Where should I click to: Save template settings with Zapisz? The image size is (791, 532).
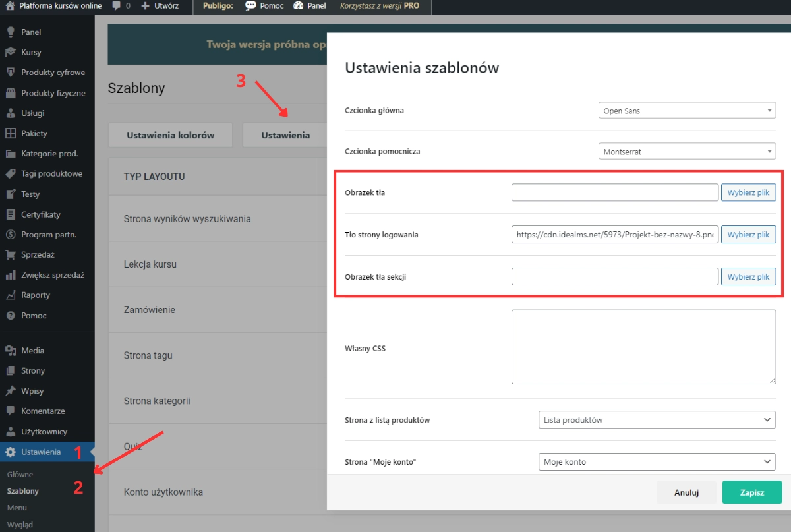(x=752, y=492)
